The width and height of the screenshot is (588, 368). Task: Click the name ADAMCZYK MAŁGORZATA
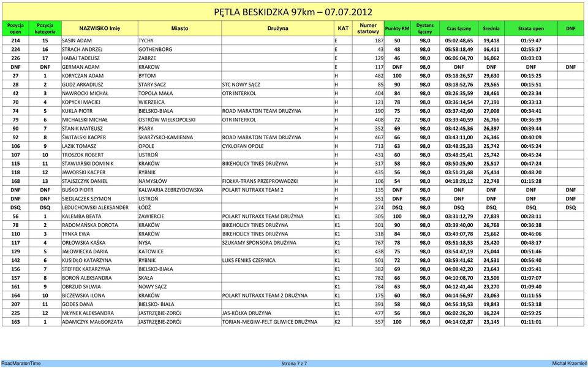tap(92, 322)
